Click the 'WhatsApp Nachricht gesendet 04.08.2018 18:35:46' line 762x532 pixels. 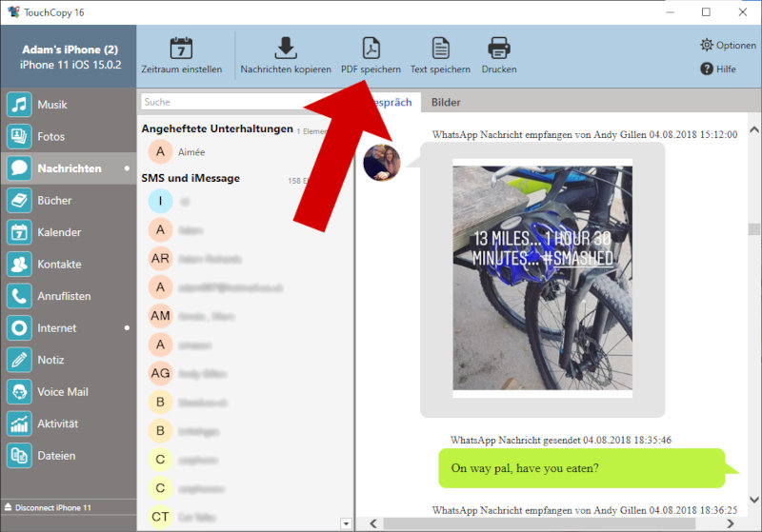pos(561,440)
